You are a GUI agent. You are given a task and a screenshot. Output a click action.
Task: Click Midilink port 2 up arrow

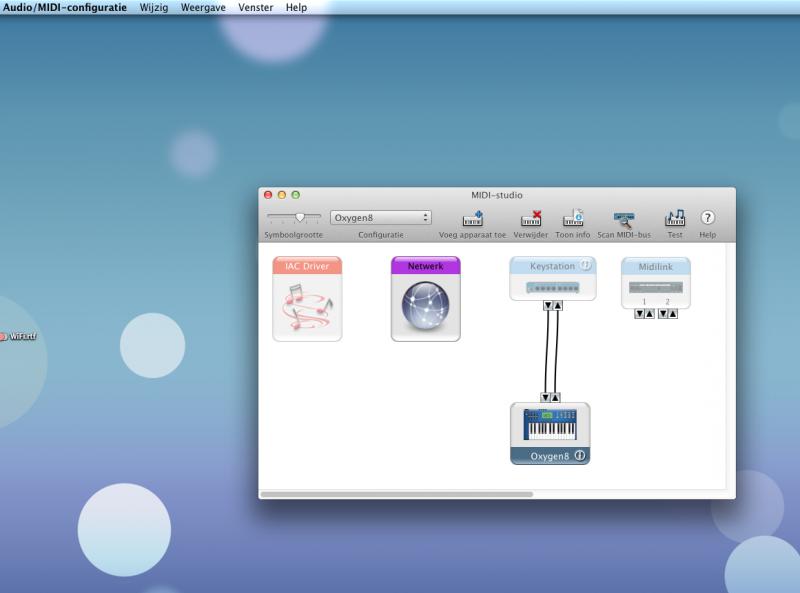tap(673, 314)
